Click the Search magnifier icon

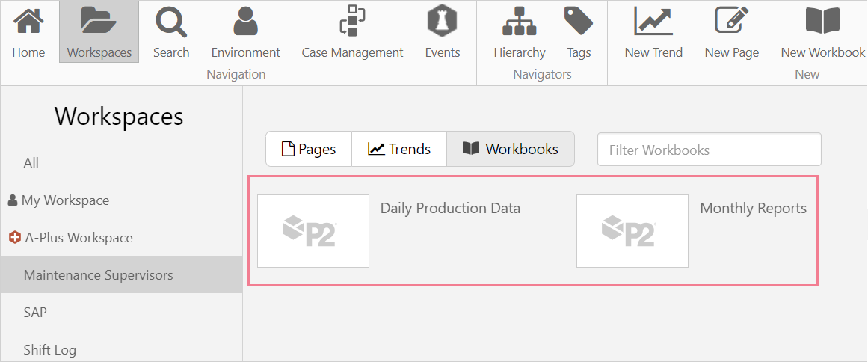coord(171,21)
